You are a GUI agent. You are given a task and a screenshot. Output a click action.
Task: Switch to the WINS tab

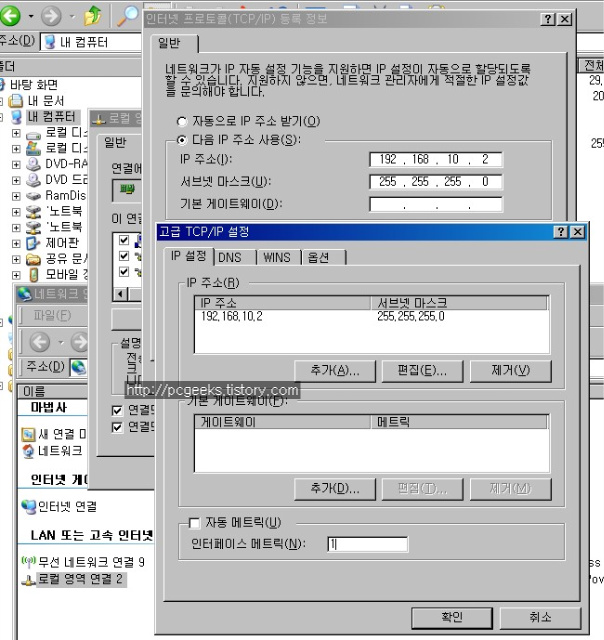(277, 258)
